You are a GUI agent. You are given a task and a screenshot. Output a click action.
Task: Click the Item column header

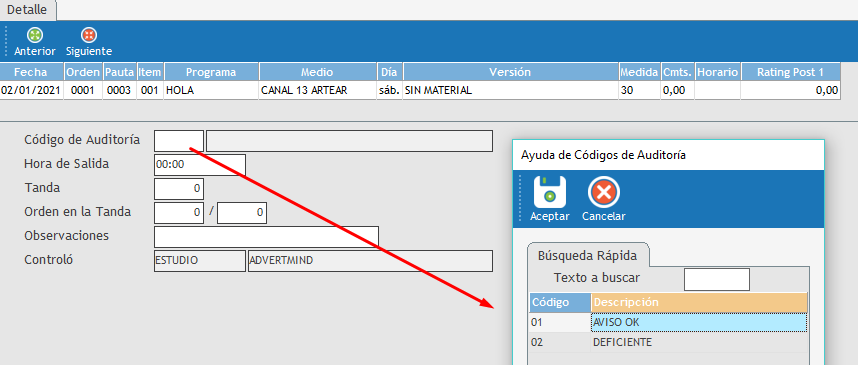click(150, 72)
